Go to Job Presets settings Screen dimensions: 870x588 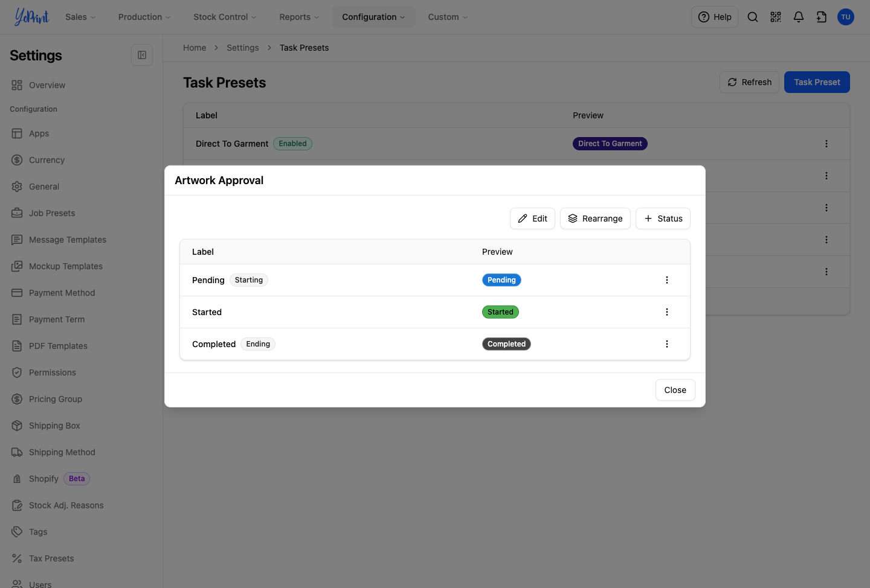tap(52, 213)
